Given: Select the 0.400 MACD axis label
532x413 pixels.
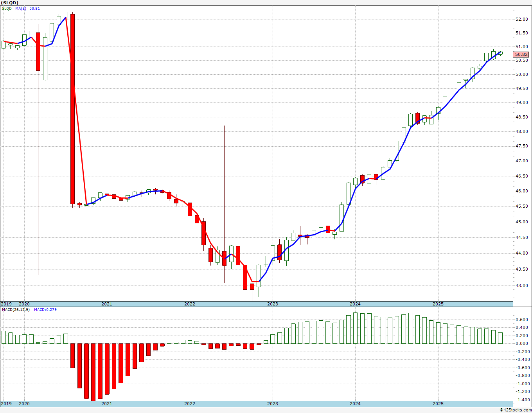Looking at the screenshot, I should coord(522,327).
